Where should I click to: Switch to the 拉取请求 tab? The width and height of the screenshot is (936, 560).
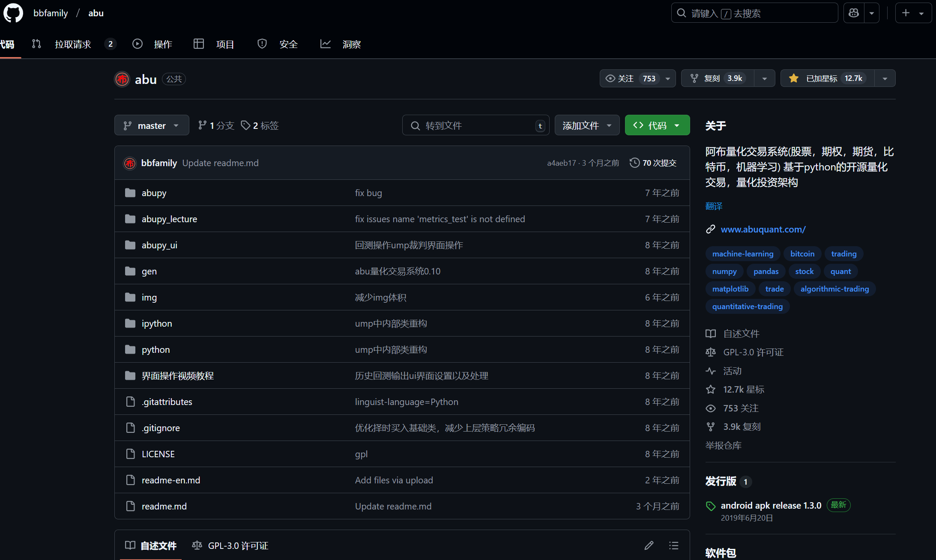tap(73, 44)
